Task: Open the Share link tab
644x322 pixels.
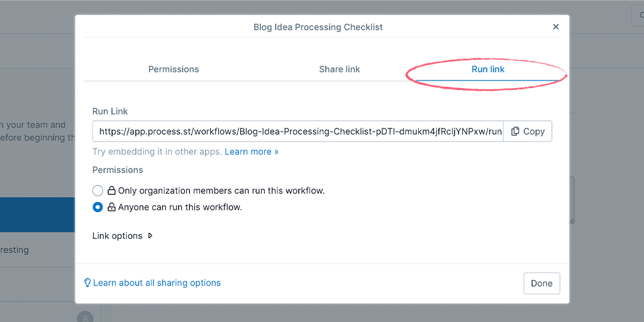Action: click(x=339, y=69)
